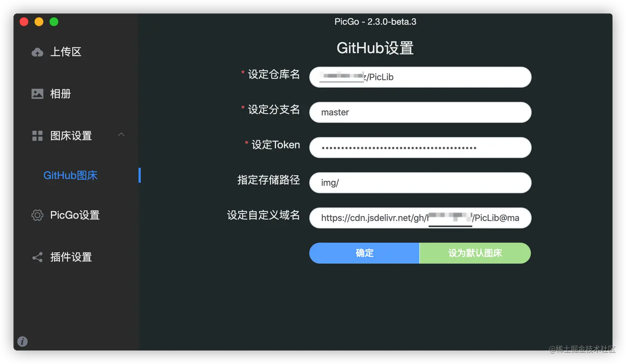Click the 设定自定义域名 label
The width and height of the screenshot is (626, 364).
[263, 215]
